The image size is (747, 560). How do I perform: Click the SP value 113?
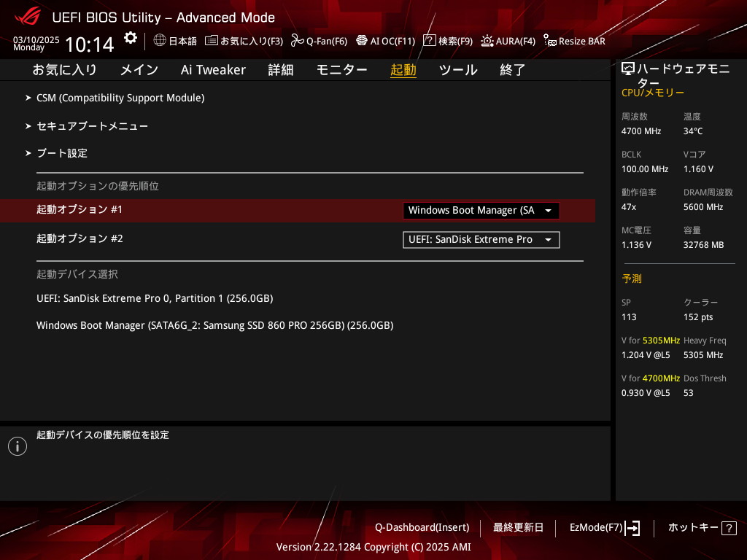[629, 317]
